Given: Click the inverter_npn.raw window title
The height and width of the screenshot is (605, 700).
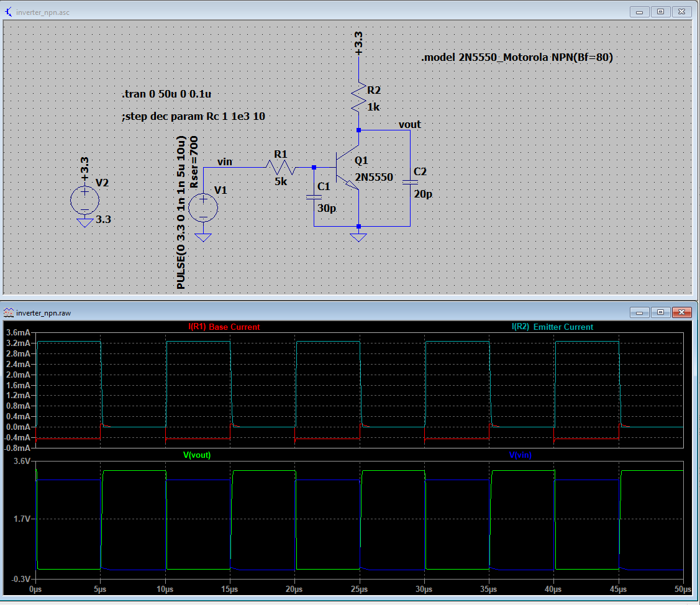Looking at the screenshot, I should (x=43, y=313).
